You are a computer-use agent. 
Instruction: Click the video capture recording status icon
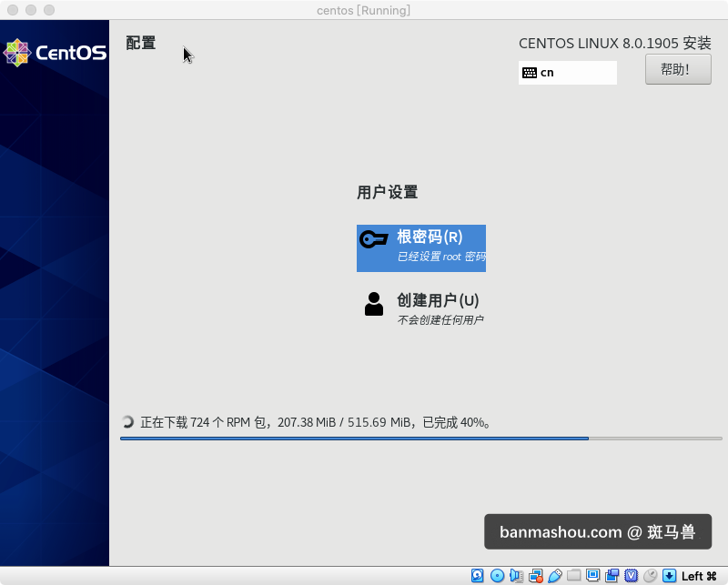[612, 576]
